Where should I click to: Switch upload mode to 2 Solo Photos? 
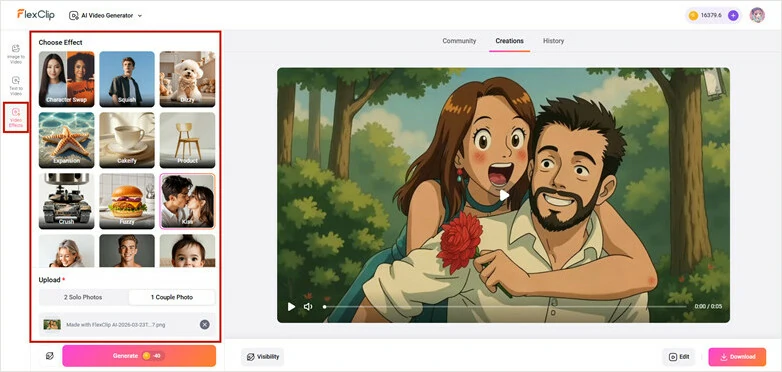(x=83, y=297)
